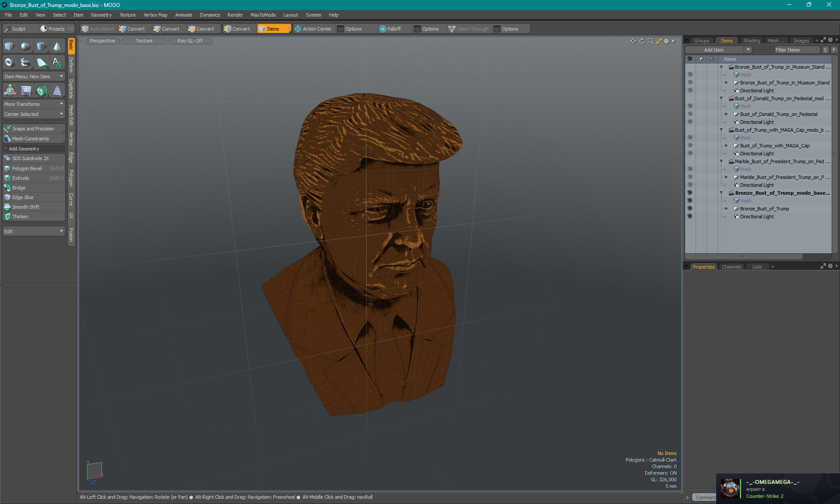Select the Text tool icon
The height and width of the screenshot is (504, 840).
tap(57, 62)
